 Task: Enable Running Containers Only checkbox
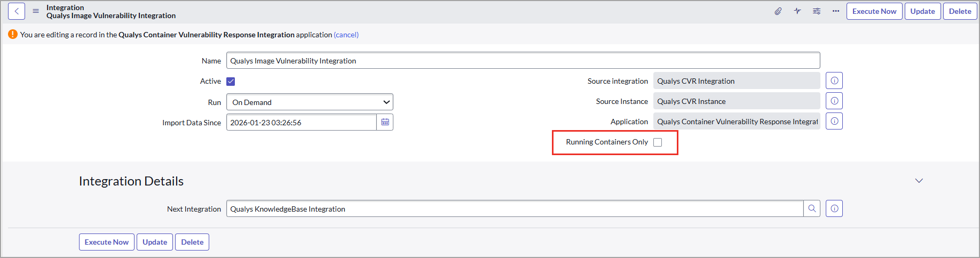(x=658, y=142)
